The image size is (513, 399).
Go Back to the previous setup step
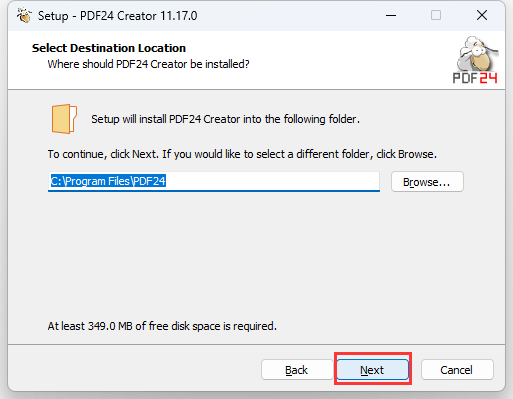pyautogui.click(x=297, y=370)
